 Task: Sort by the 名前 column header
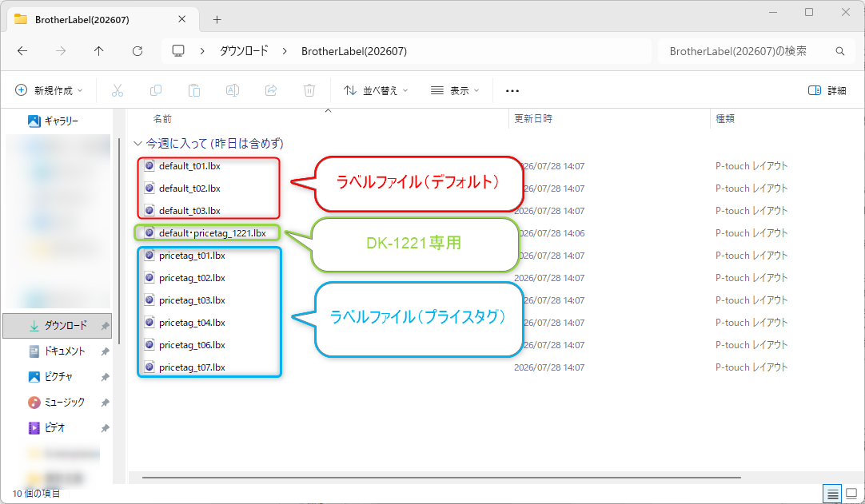[162, 118]
